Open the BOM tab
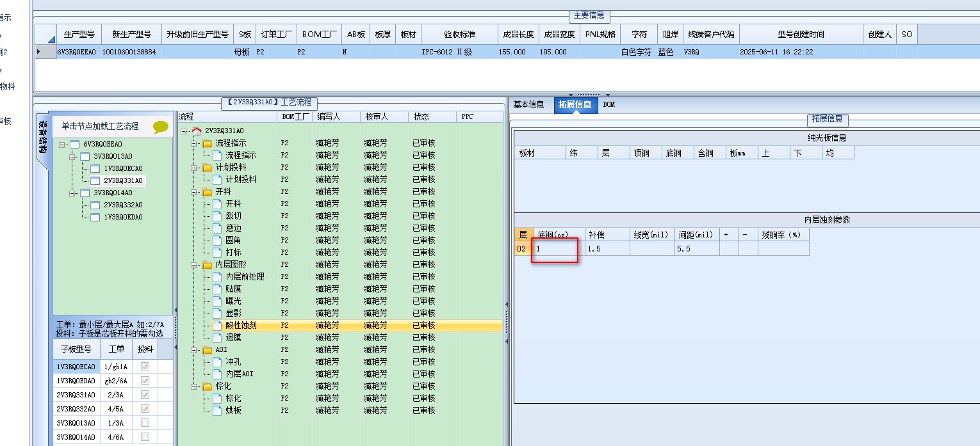 (609, 105)
